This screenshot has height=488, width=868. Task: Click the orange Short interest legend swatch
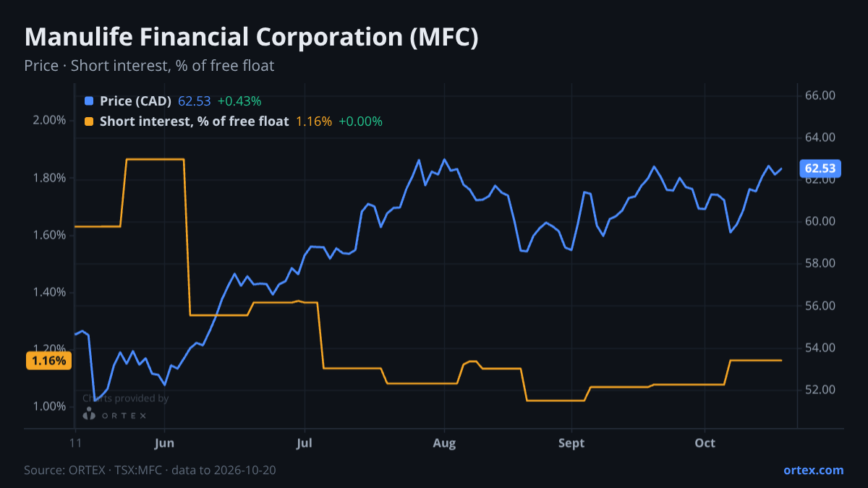[89, 121]
